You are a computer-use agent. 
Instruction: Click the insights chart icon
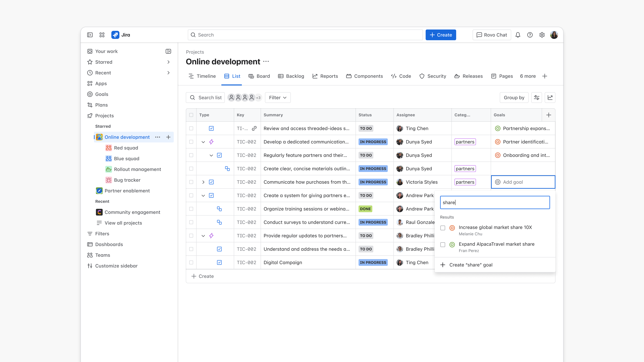click(x=550, y=98)
